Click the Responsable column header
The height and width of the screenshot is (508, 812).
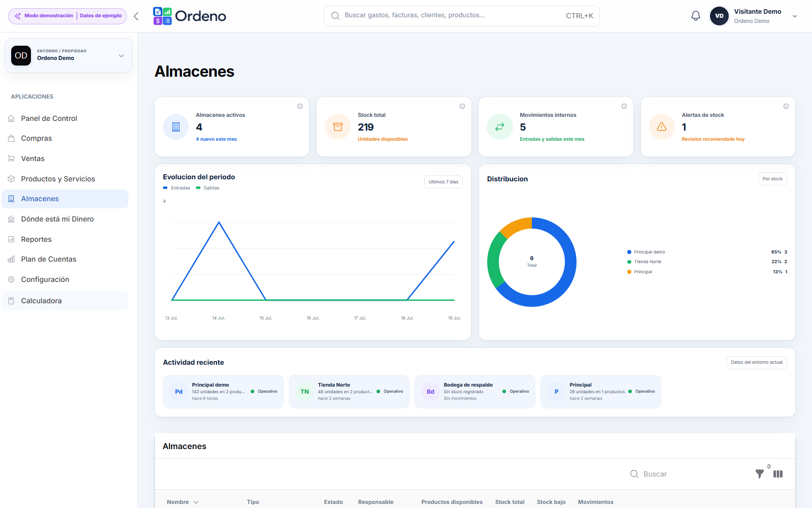[x=376, y=502]
